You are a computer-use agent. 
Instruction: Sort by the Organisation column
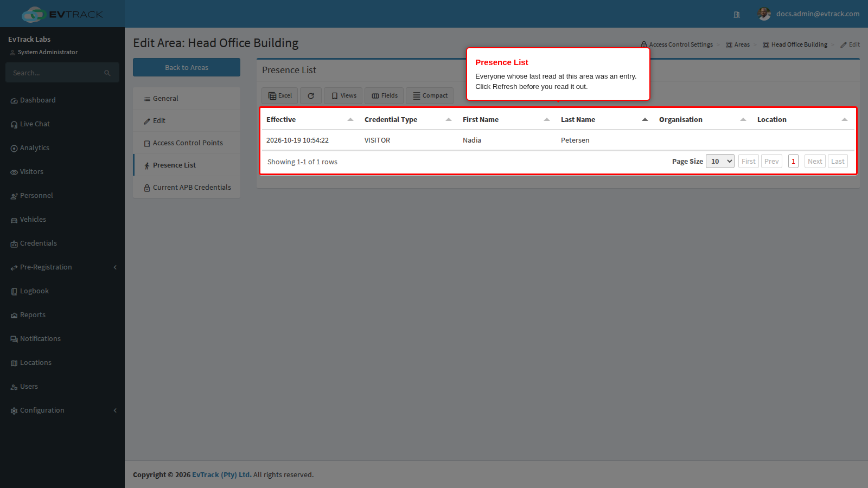point(703,120)
